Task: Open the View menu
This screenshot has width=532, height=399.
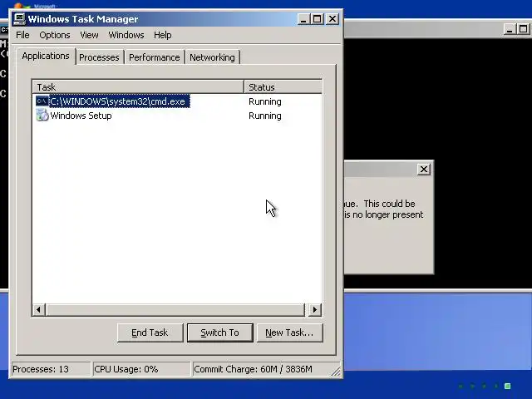Action: coord(89,35)
